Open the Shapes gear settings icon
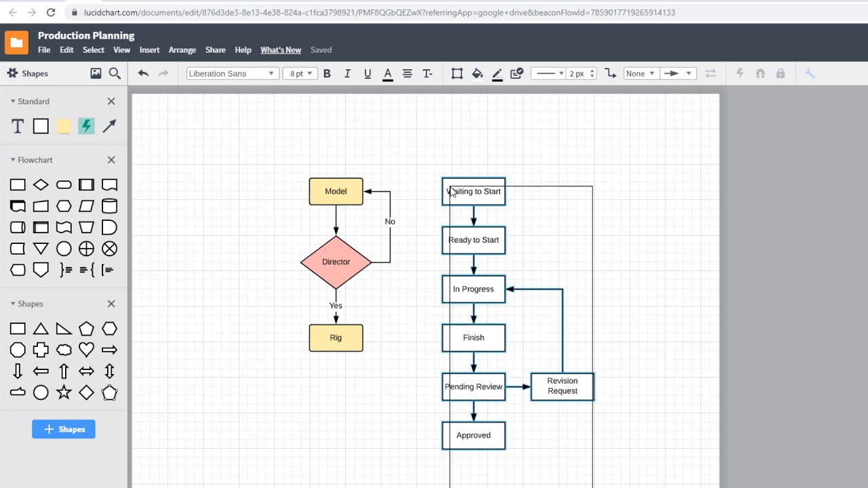This screenshot has width=868, height=488. (x=12, y=73)
